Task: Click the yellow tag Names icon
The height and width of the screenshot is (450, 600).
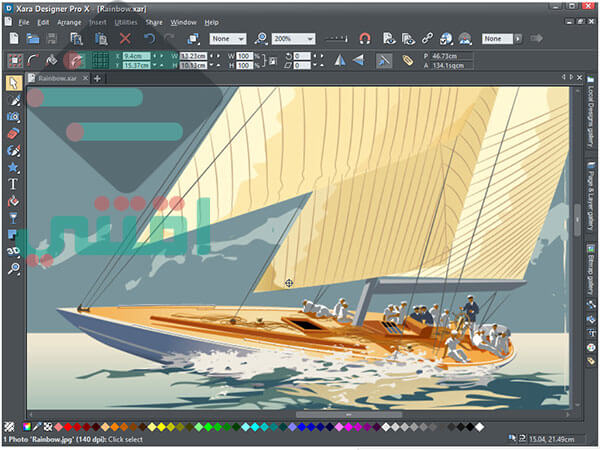Action: click(x=408, y=60)
